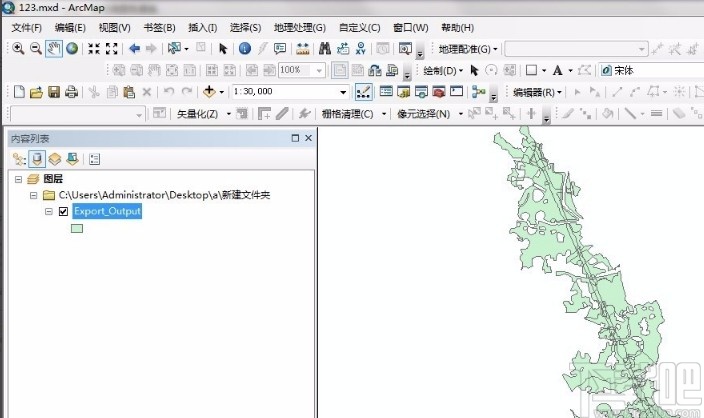Screen dimensions: 704x418
Task: Go to next extent arrow
Action: (x=151, y=48)
